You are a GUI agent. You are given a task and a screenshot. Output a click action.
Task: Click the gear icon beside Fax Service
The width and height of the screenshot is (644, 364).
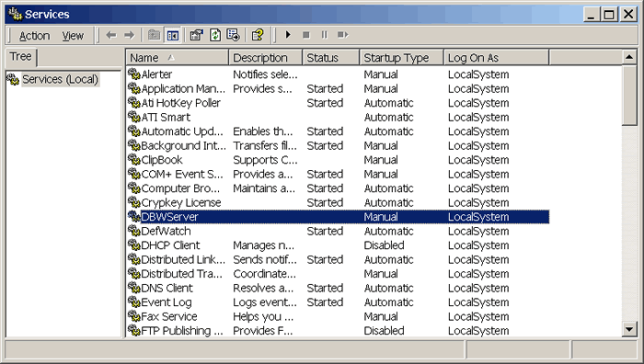[134, 316]
